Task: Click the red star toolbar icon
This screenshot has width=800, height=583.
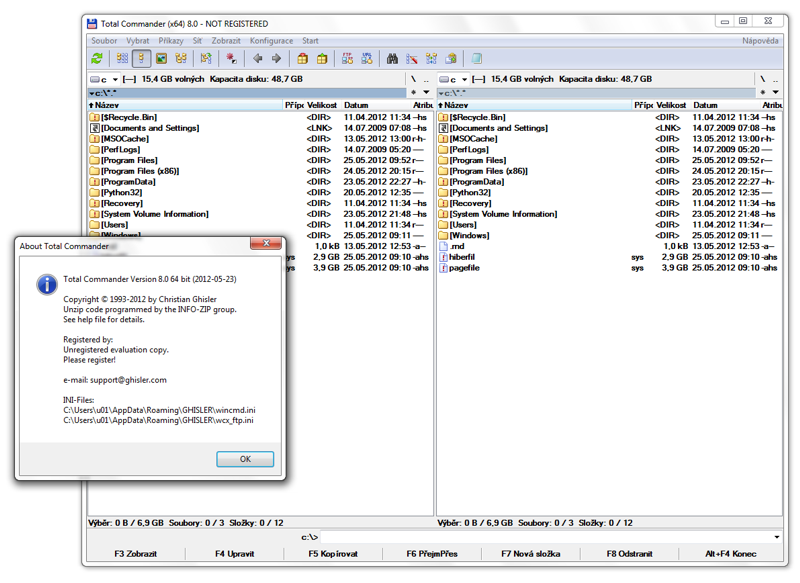Action: tap(231, 59)
